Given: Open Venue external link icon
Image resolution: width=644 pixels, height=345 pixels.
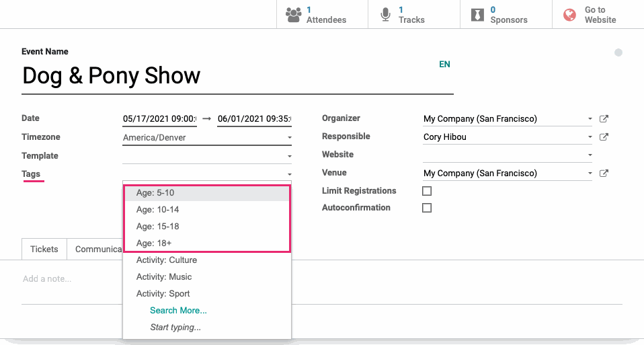Looking at the screenshot, I should [x=604, y=173].
